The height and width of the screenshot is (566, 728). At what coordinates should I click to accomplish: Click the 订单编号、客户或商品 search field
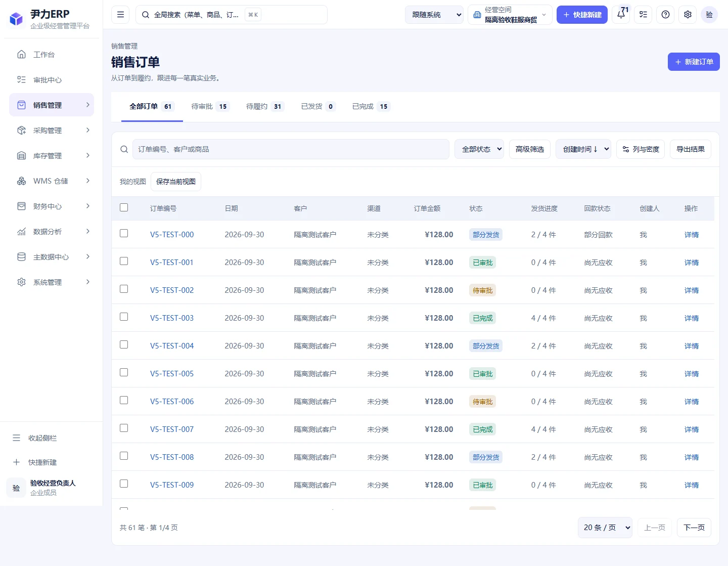(x=291, y=149)
